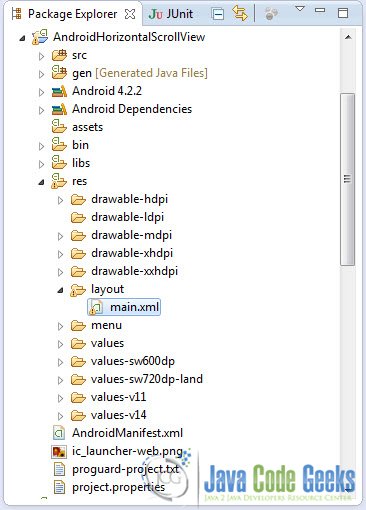Select the assets folder icon

[59, 127]
